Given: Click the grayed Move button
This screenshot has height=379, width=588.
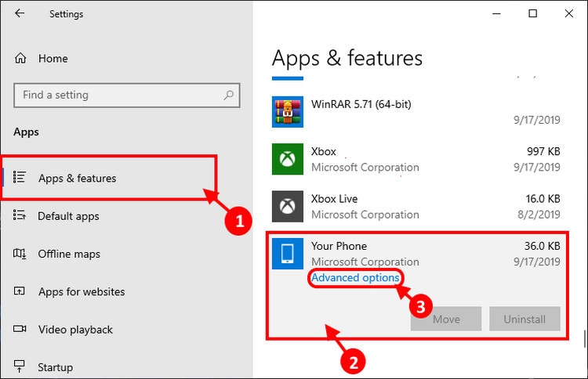Looking at the screenshot, I should tap(446, 319).
